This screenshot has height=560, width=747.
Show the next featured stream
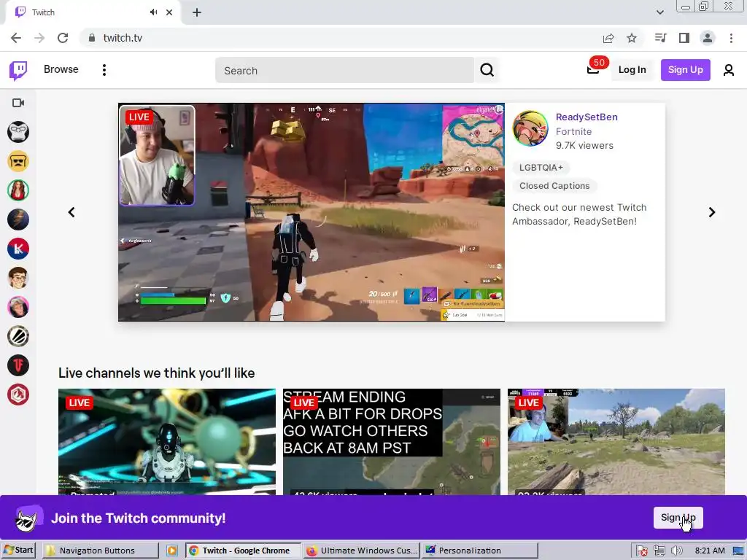[712, 212]
